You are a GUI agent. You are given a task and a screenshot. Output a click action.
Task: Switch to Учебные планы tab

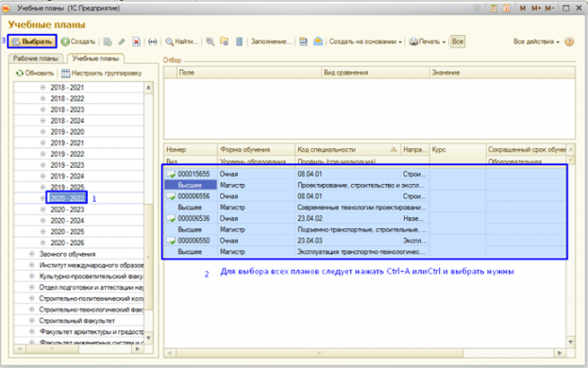(x=95, y=59)
